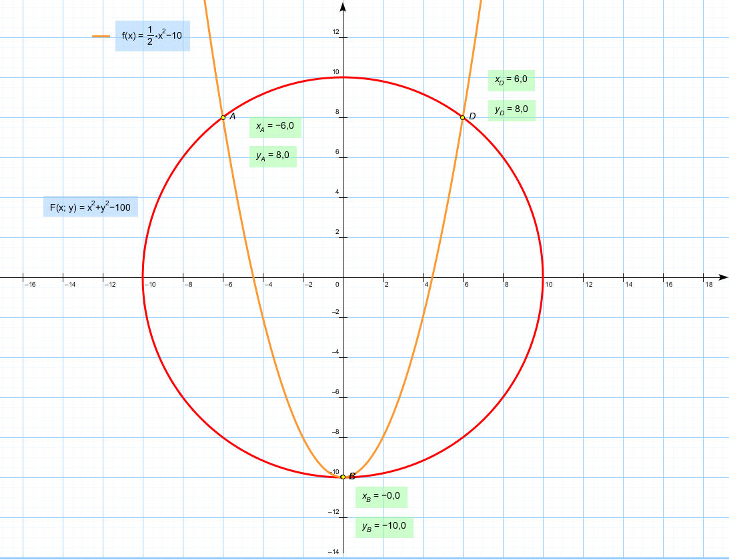Click the y-axis arrowhead

(x=343, y=7)
